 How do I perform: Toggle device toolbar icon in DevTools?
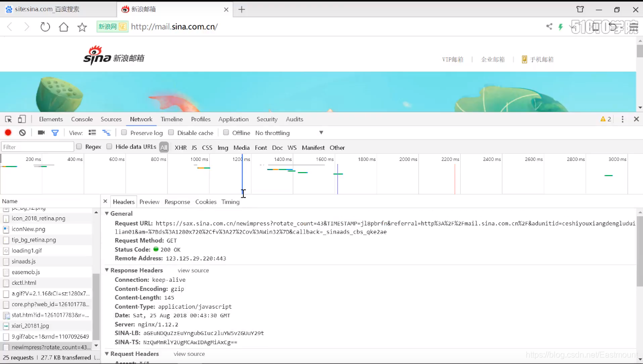click(x=22, y=119)
